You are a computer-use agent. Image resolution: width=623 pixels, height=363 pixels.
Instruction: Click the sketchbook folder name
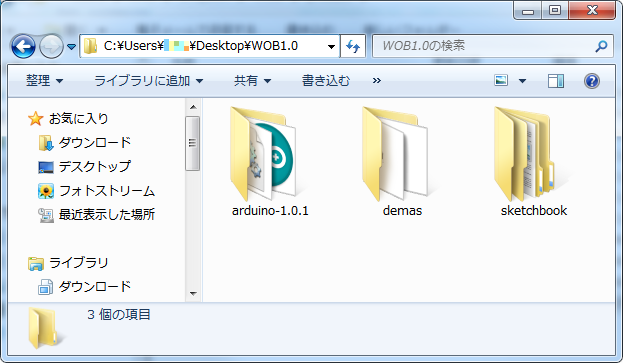[534, 210]
